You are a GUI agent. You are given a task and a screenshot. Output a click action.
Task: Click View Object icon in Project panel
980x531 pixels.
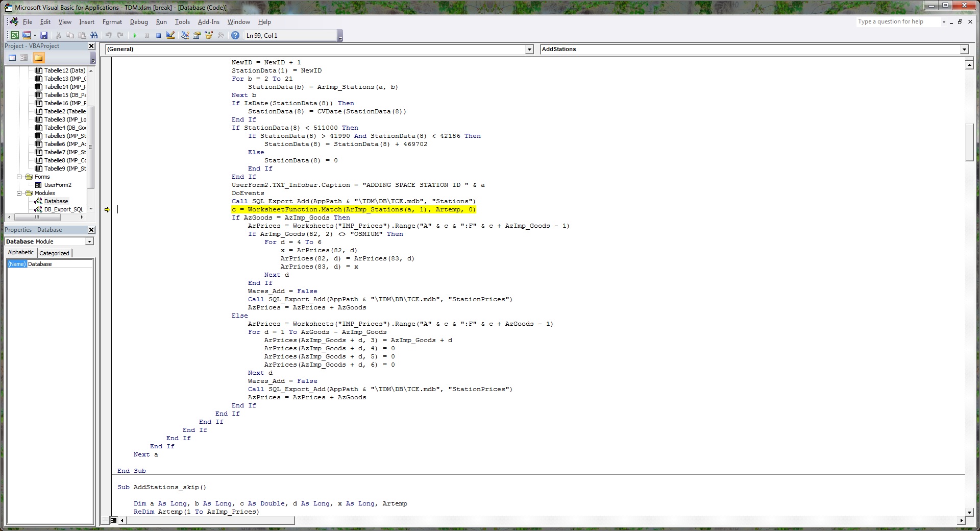24,58
